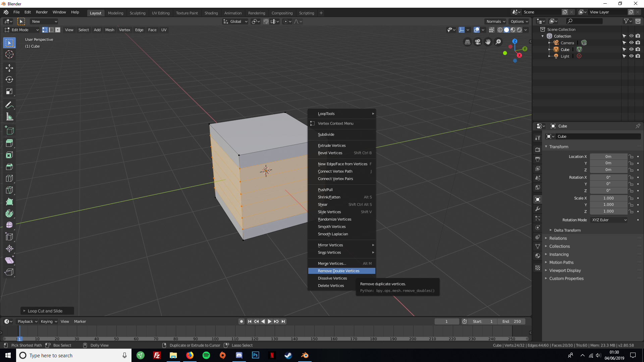The width and height of the screenshot is (644, 362).
Task: Open the Material Properties tab
Action: pyautogui.click(x=538, y=255)
